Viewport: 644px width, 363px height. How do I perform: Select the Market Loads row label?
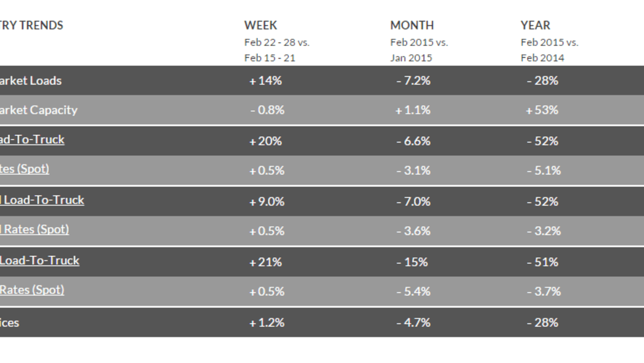(30, 81)
